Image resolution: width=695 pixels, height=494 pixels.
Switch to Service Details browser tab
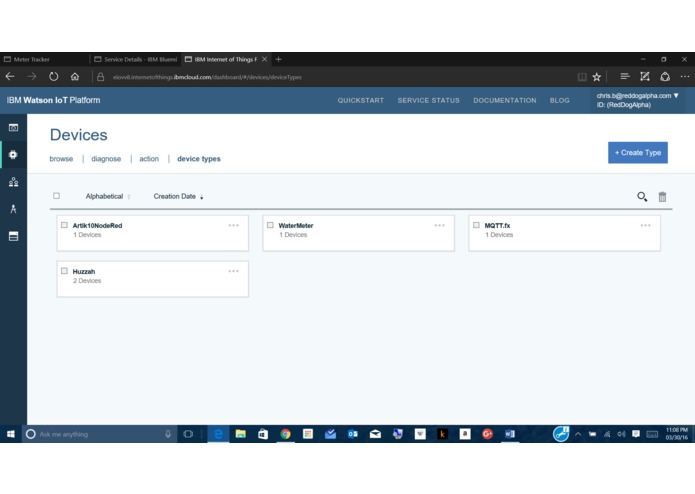coord(136,59)
